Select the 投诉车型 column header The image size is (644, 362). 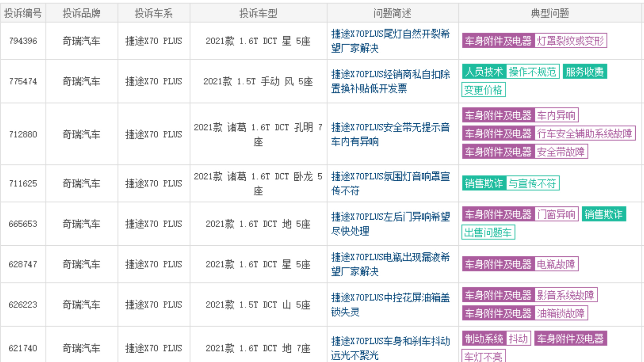[258, 13]
